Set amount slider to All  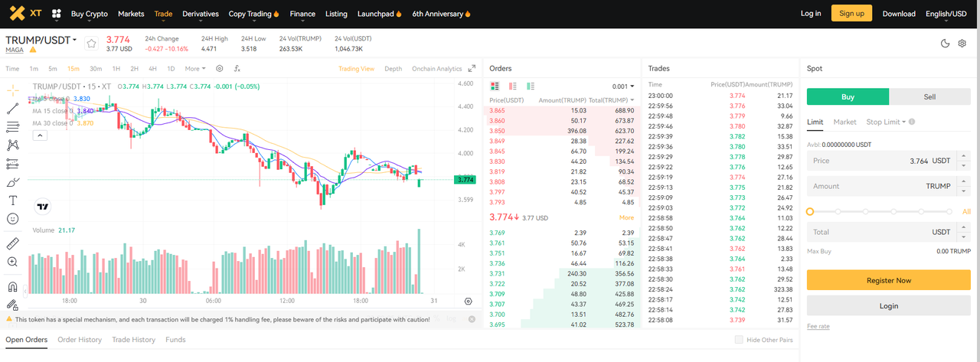[x=966, y=211]
